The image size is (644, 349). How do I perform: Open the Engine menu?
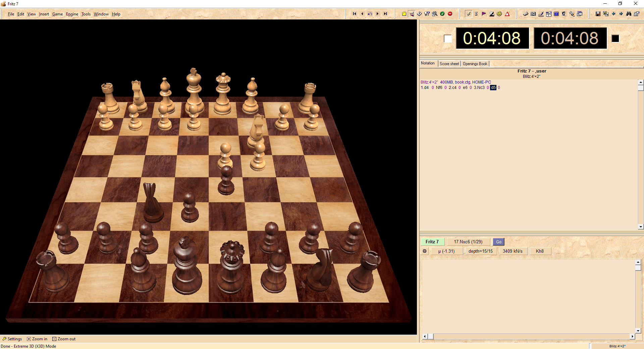coord(72,14)
